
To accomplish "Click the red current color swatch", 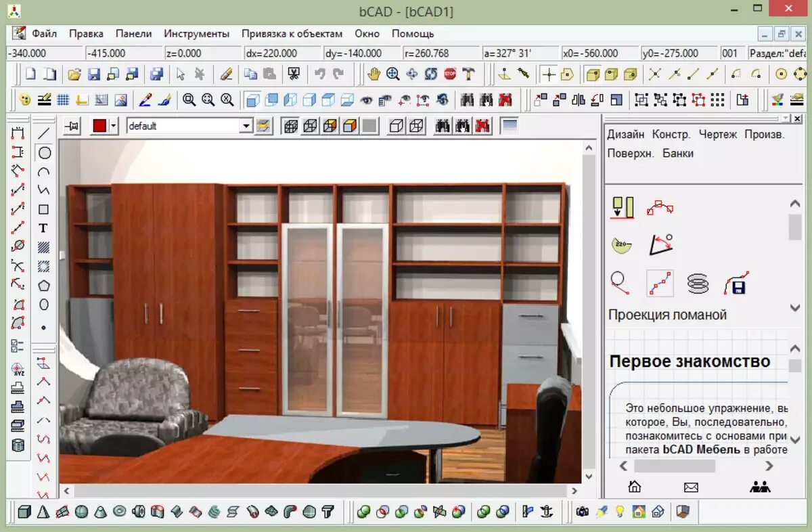I will pos(99,126).
